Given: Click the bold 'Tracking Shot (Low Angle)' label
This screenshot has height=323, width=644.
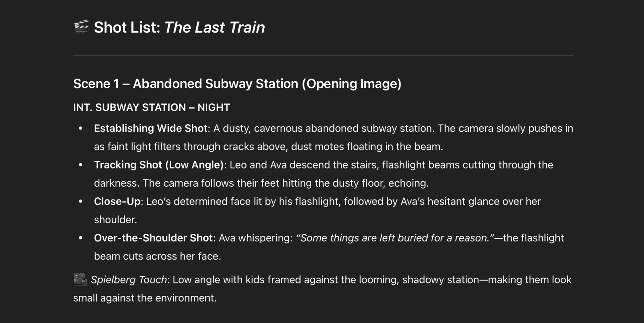Looking at the screenshot, I should (x=159, y=165).
